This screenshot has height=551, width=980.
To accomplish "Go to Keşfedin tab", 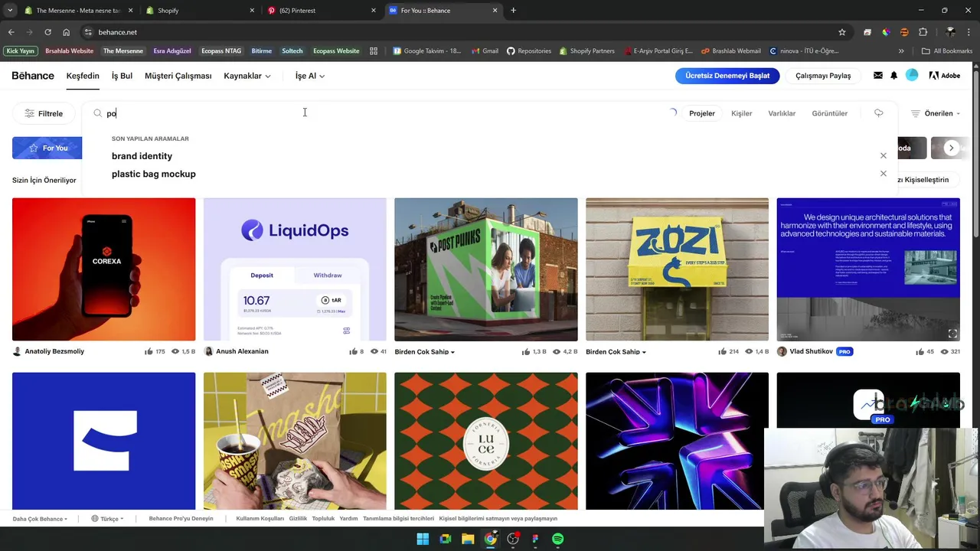I will coord(83,76).
